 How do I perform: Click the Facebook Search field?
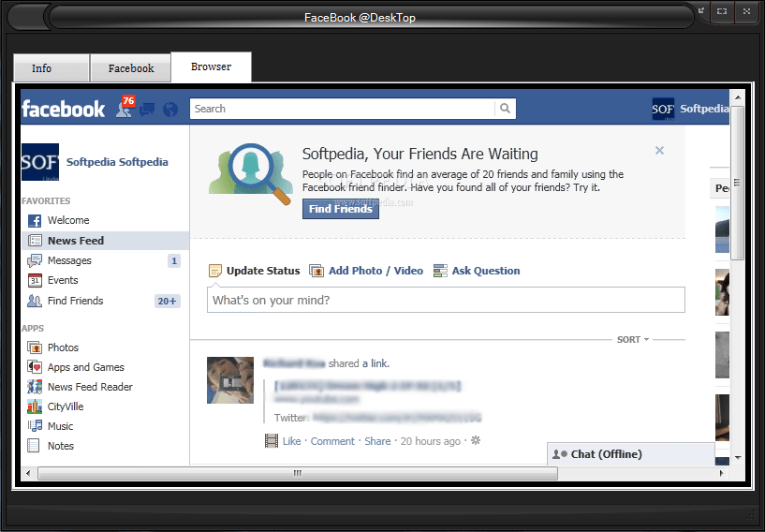[x=342, y=109]
